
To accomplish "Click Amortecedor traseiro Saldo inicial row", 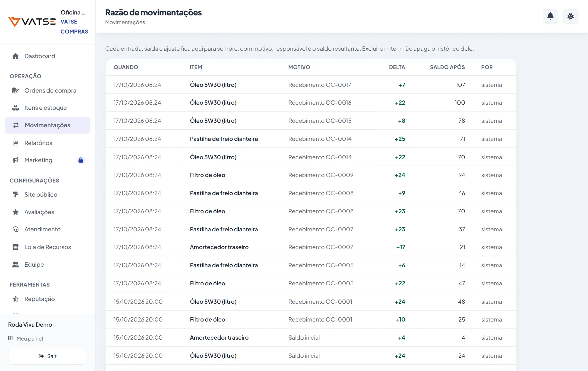I will 311,338.
